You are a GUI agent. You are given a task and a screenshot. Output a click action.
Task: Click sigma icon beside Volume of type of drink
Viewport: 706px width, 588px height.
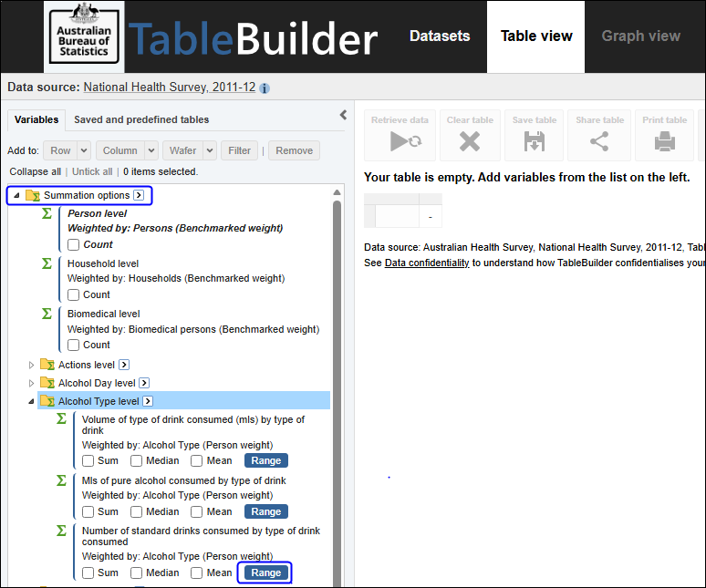pyautogui.click(x=61, y=418)
